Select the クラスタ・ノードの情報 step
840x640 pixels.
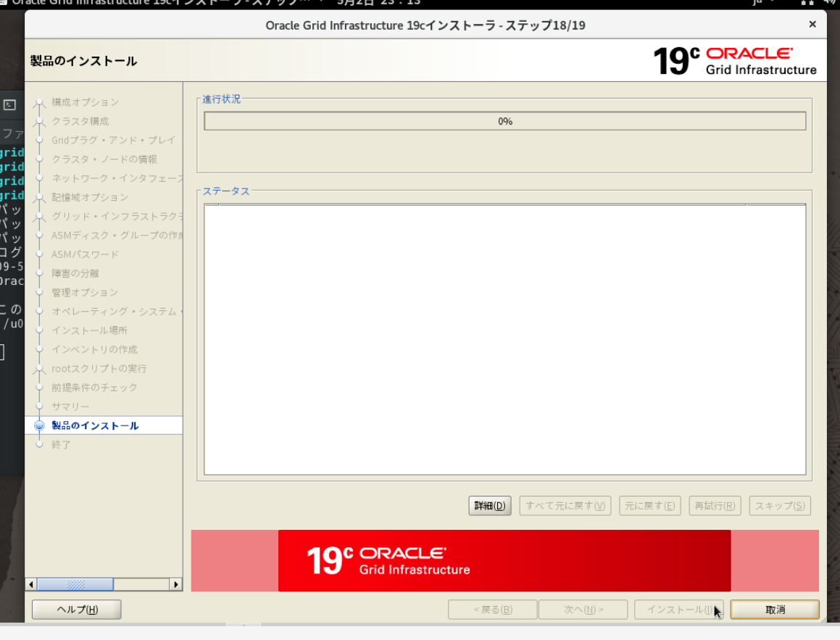[104, 159]
